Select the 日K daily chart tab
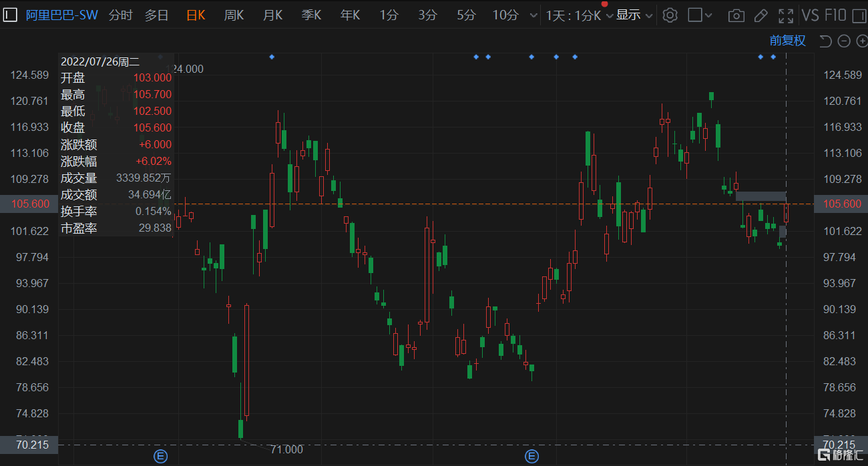Screen dimensions: 868x466 (196, 15)
